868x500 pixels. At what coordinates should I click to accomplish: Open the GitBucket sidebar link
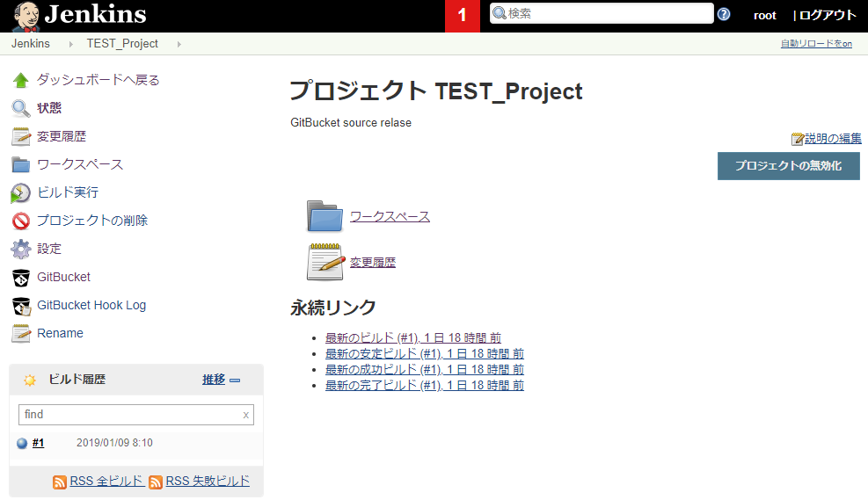63,277
